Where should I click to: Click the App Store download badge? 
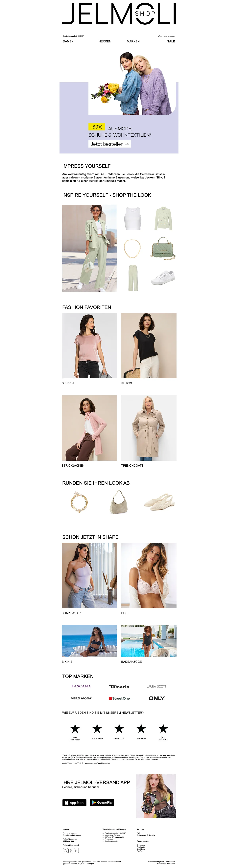(x=75, y=803)
